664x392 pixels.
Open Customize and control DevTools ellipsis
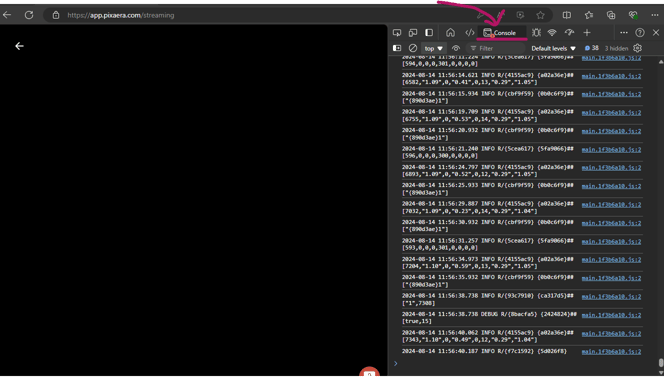624,33
